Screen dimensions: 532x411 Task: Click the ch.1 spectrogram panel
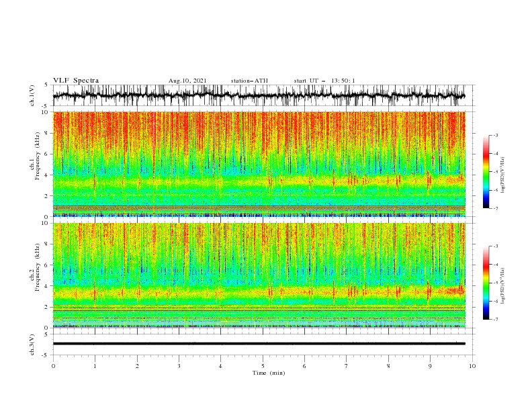point(259,164)
